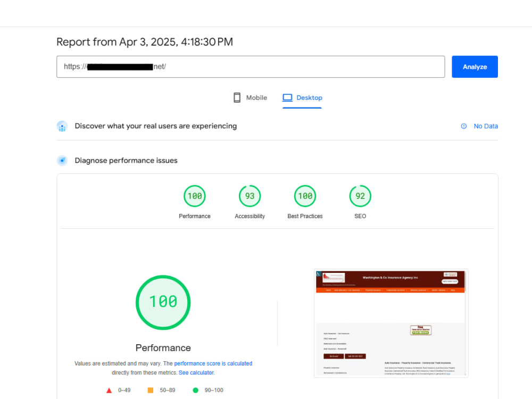Image resolution: width=532 pixels, height=399 pixels.
Task: Click the 'Accessibility' label under score 93
Action: 250,216
